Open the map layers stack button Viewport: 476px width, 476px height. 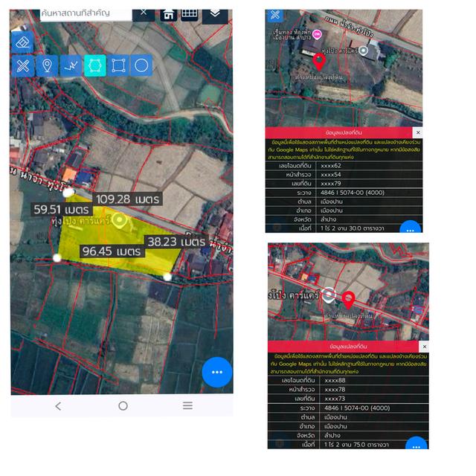[x=215, y=14]
